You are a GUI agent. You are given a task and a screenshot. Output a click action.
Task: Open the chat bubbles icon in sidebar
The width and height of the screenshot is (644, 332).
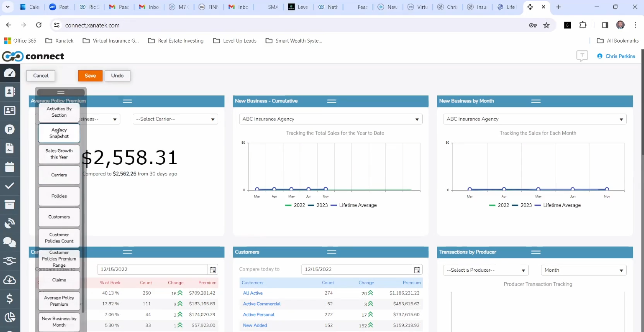(10, 242)
